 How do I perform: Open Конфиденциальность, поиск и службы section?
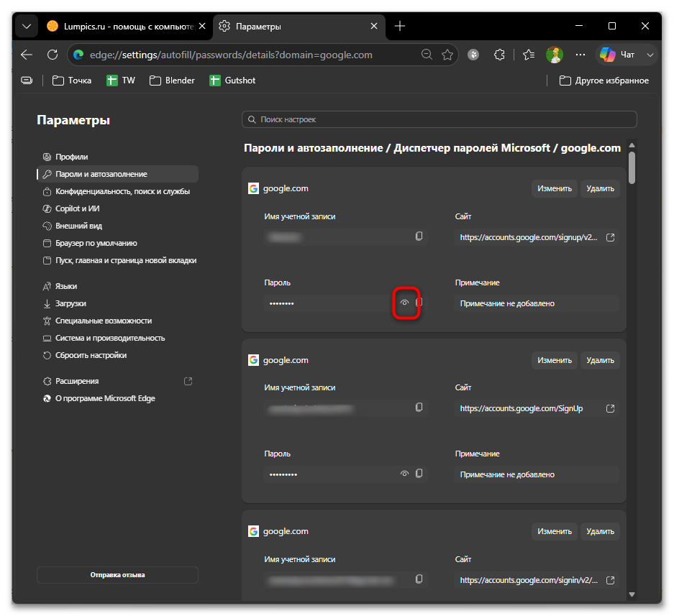(x=117, y=191)
